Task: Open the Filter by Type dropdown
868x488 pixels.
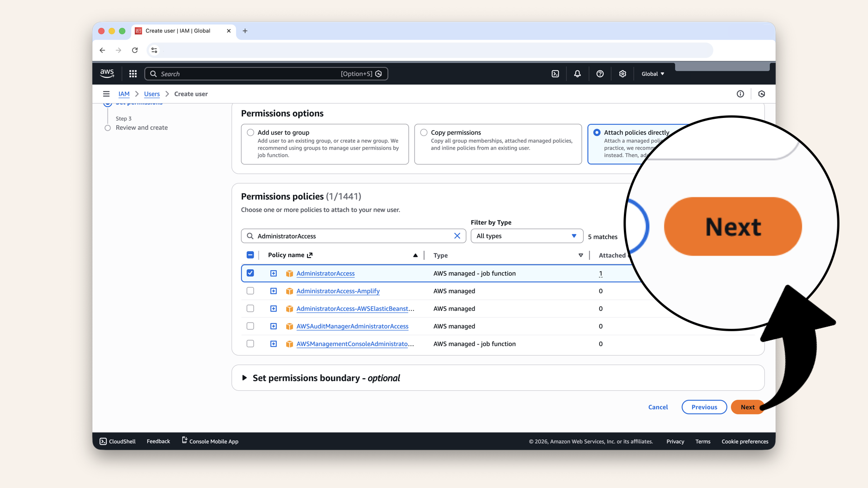Action: 526,236
